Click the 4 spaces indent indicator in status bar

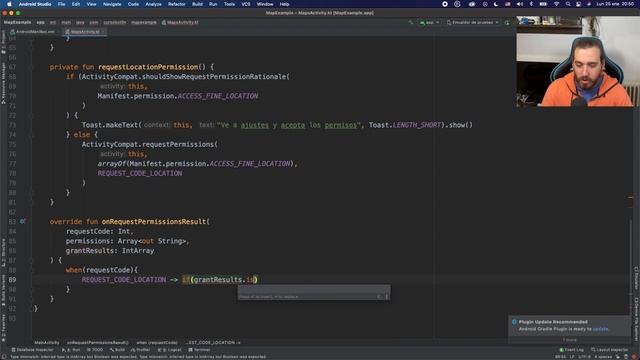pyautogui.click(x=602, y=357)
